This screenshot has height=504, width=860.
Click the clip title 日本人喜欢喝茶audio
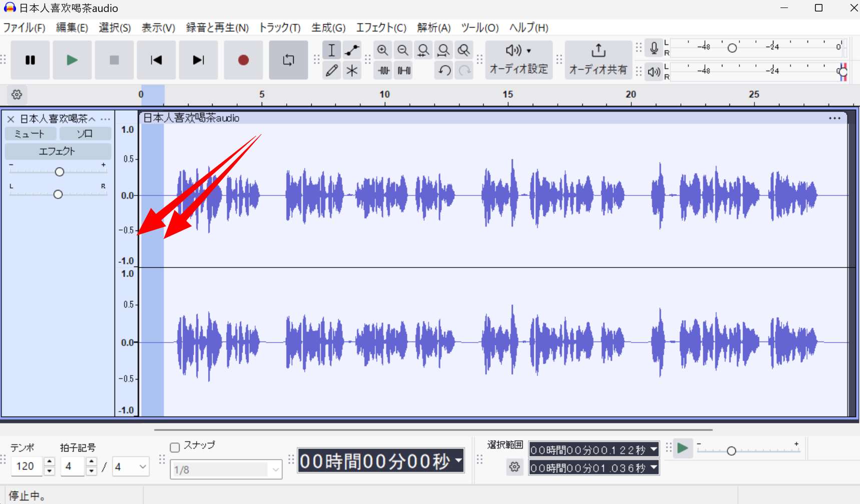pos(191,118)
